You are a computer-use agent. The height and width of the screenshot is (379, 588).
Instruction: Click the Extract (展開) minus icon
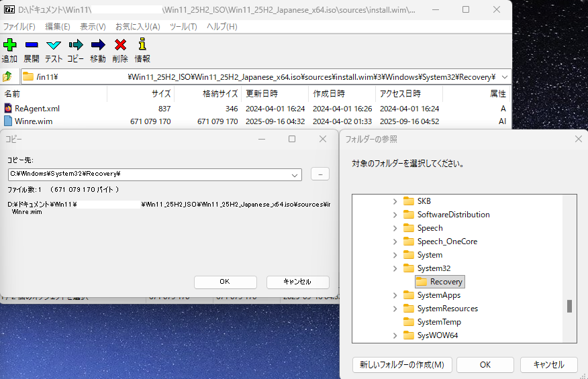point(32,45)
